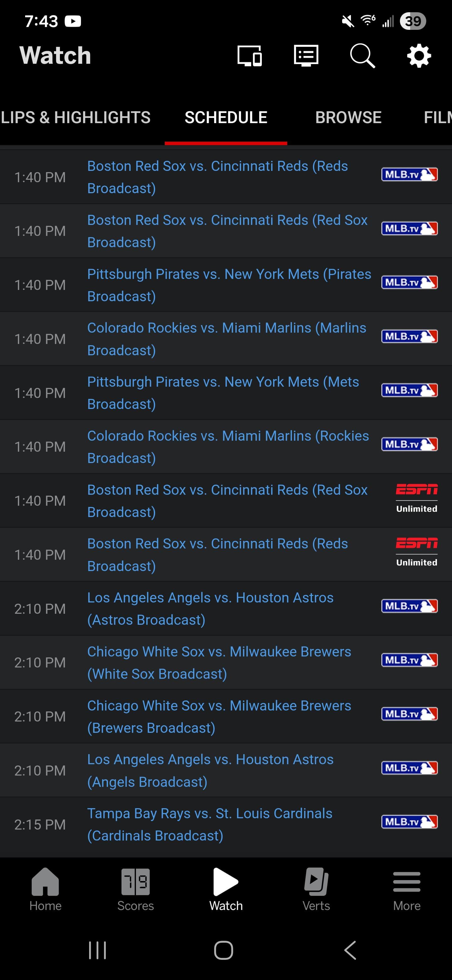452x980 pixels.
Task: Tap the search magnifier icon
Action: pos(362,56)
